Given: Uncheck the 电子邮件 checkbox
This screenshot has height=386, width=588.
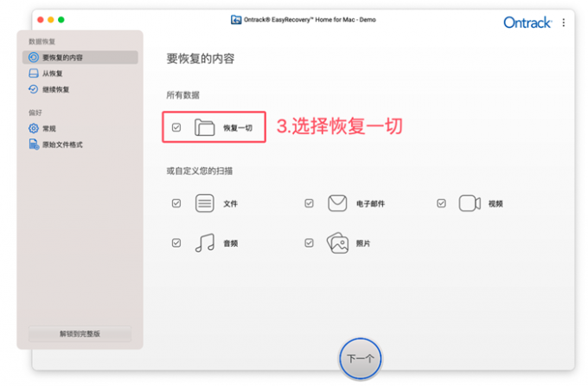Looking at the screenshot, I should coord(309,203).
